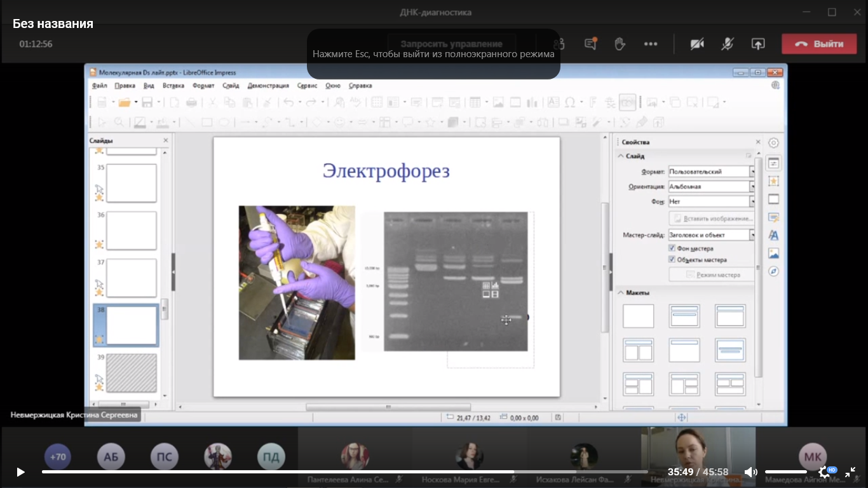
Task: Click the Insert chart icon
Action: point(532,102)
